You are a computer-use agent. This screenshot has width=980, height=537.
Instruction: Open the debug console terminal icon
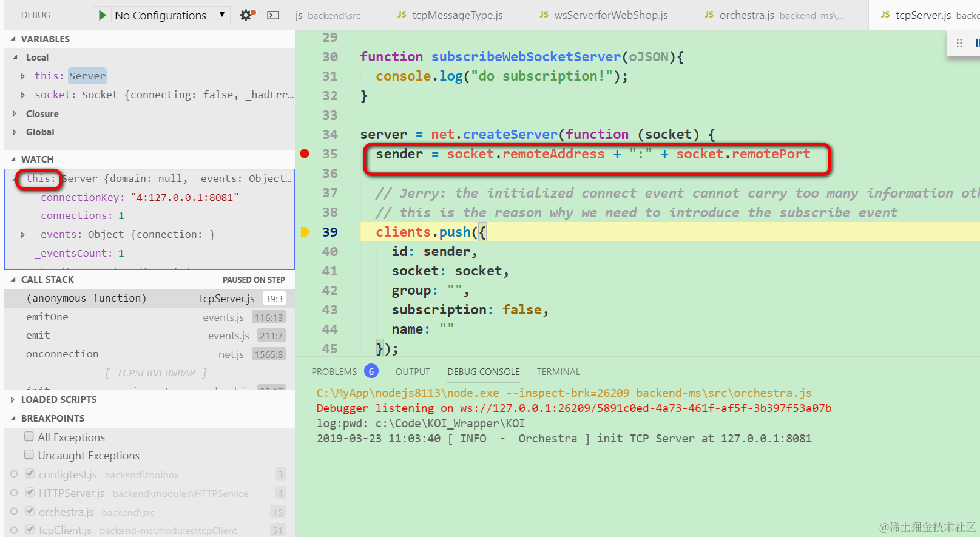tap(274, 15)
